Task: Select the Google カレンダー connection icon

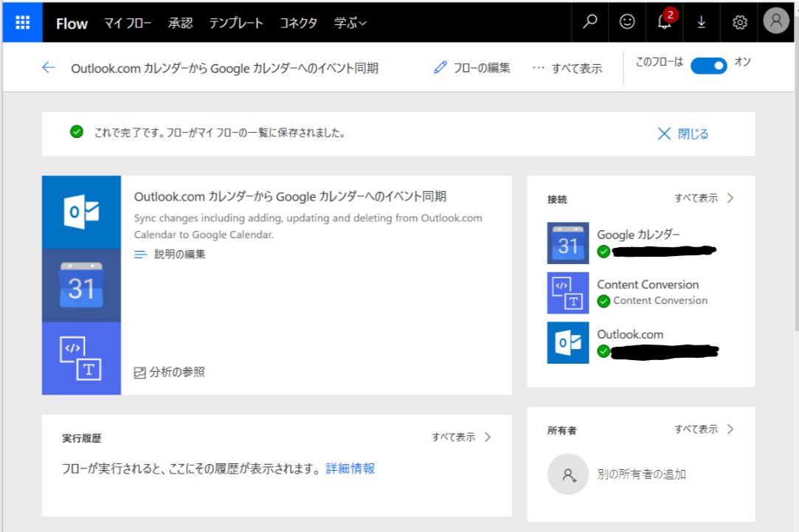Action: 567,243
